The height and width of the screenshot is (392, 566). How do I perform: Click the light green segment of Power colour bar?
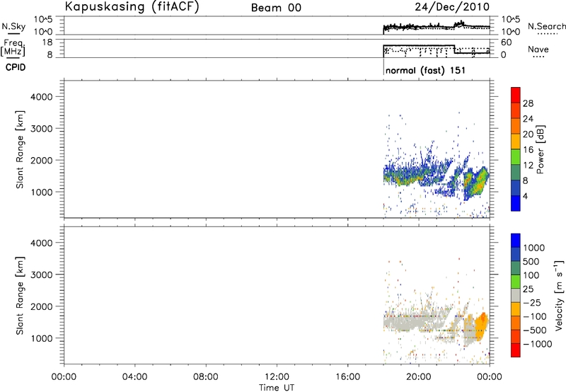coord(516,157)
